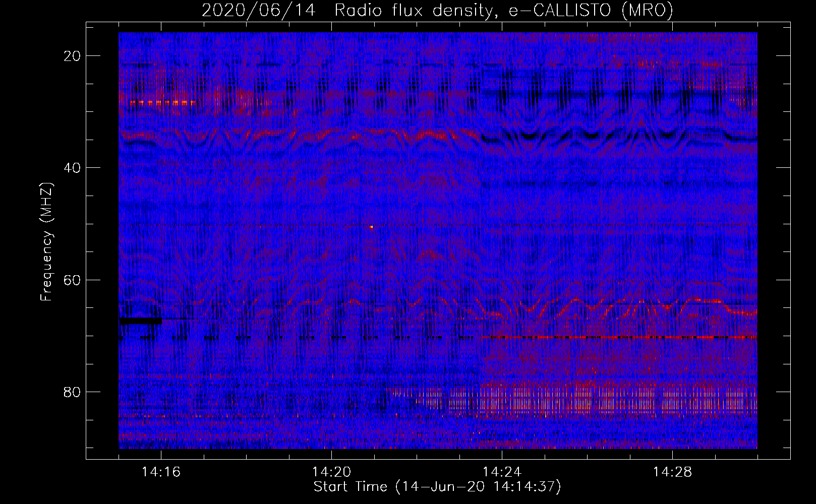Click the 14:20 time tick label
816x504 pixels.
pos(331,472)
